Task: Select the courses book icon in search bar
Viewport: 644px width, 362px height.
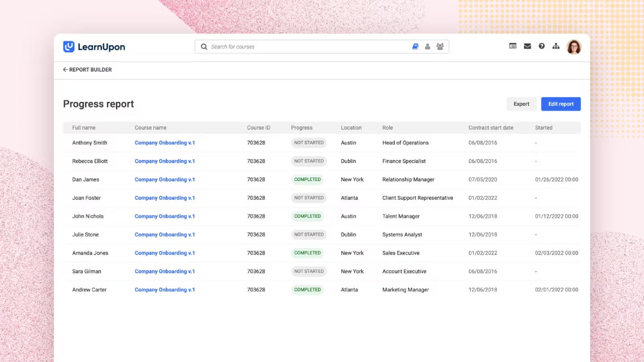Action: tap(415, 47)
